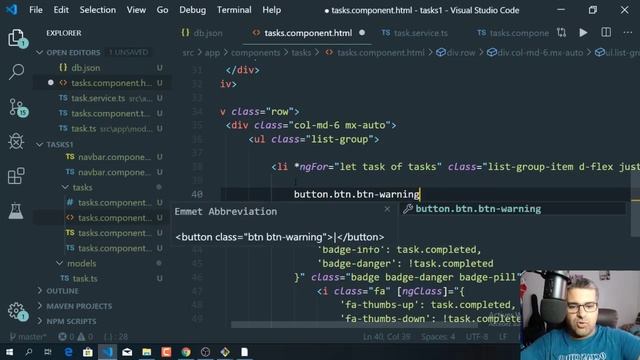Open the Manage gear icon
This screenshot has width=640, height=360.
(x=17, y=311)
